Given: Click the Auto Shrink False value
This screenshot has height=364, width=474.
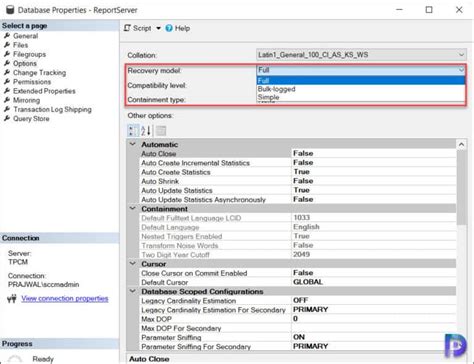Looking at the screenshot, I should coord(374,181).
